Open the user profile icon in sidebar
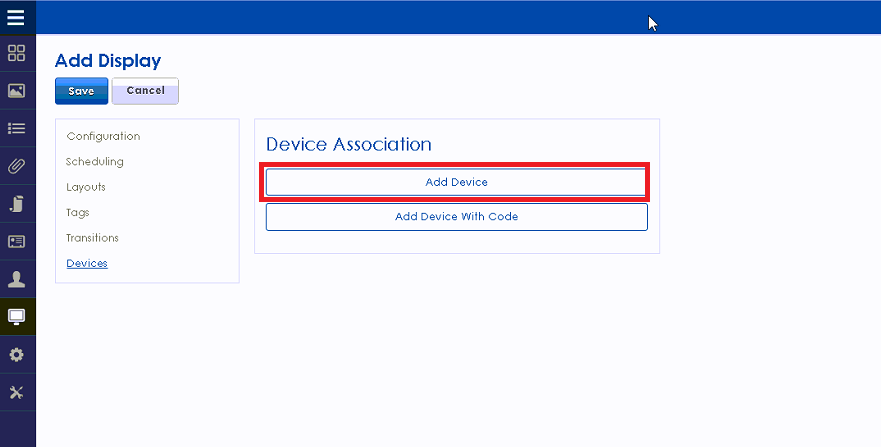Screen dimensions: 881x447 (x=16, y=279)
